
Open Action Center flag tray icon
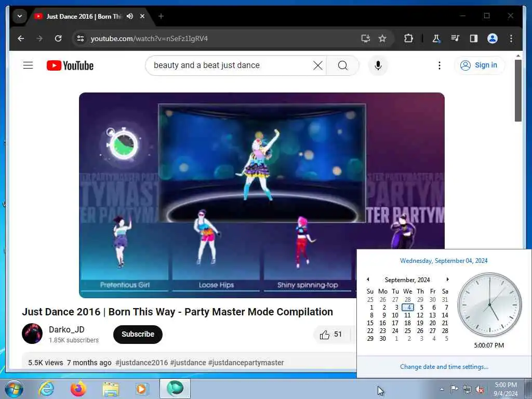point(454,389)
